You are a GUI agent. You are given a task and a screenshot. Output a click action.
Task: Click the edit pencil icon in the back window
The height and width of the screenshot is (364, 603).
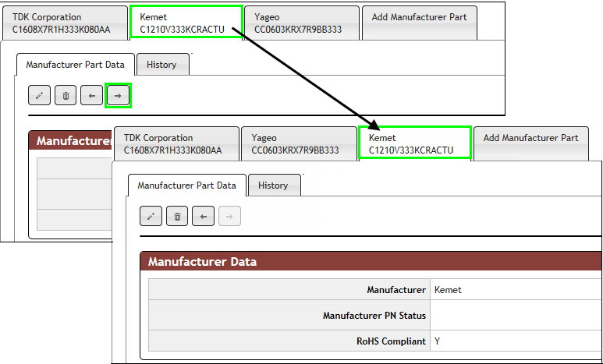coord(39,95)
